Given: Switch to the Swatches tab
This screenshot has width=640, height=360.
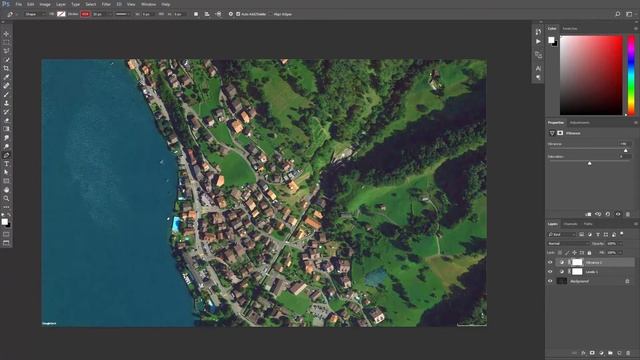Looking at the screenshot, I should [x=570, y=29].
